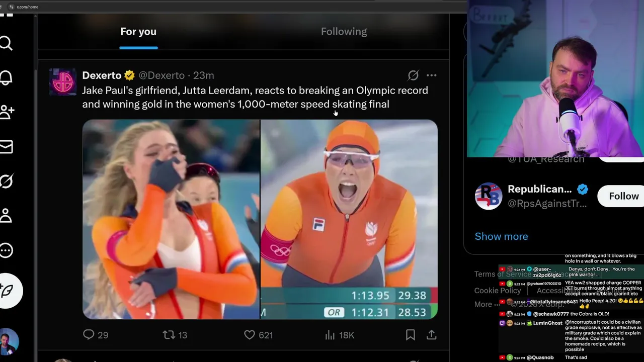644x362 pixels.
Task: Reply to Dexerto post with 29 replies
Action: 96,335
